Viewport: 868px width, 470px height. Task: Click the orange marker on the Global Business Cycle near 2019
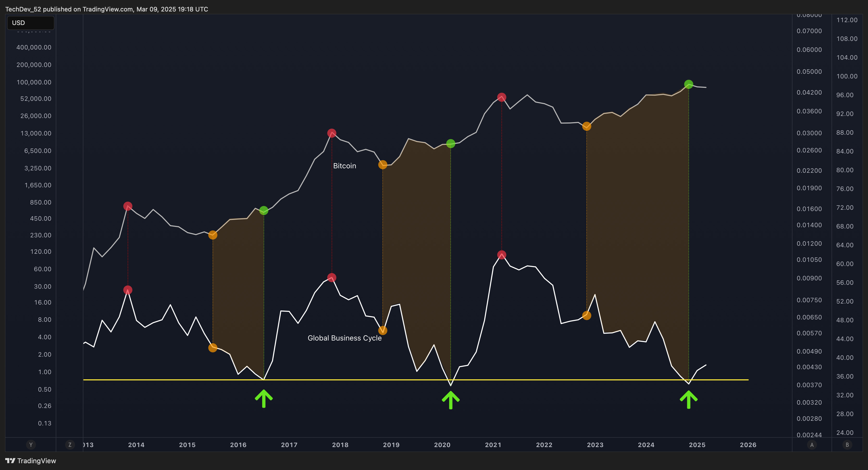point(383,331)
